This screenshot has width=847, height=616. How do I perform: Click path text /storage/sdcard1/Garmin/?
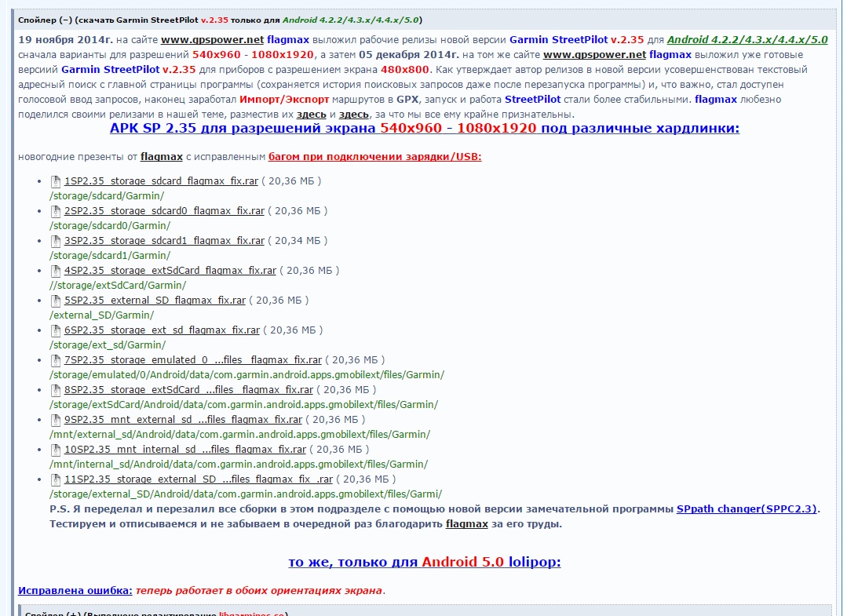[110, 255]
